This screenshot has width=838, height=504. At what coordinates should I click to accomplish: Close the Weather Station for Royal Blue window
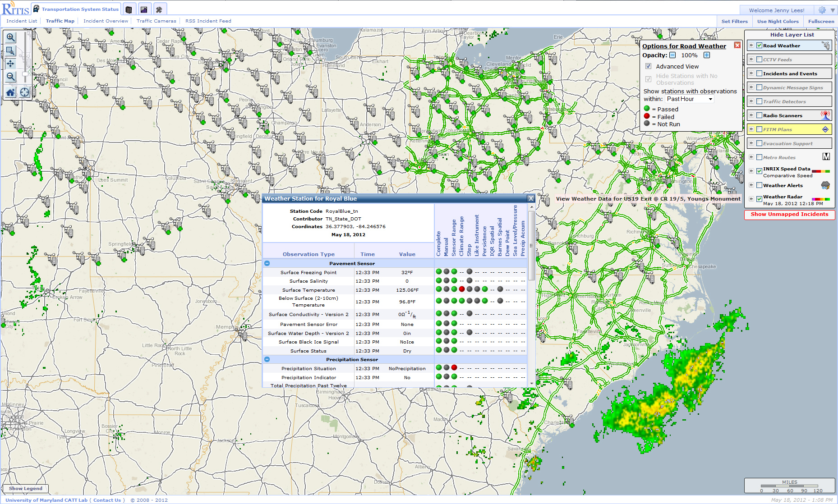point(531,198)
